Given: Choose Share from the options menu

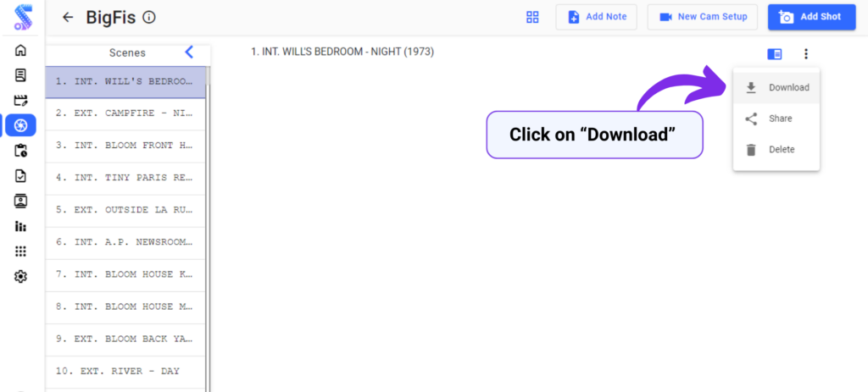Looking at the screenshot, I should (x=776, y=119).
